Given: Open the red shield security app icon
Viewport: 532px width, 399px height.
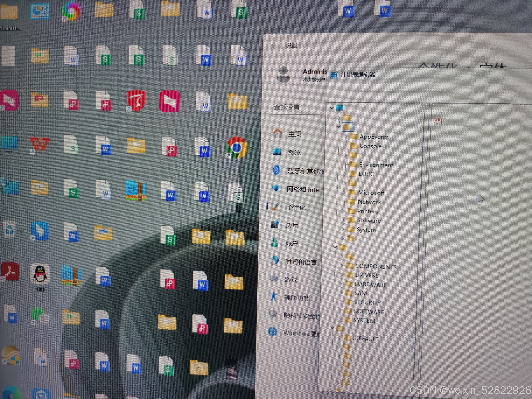Looking at the screenshot, I should tap(136, 101).
